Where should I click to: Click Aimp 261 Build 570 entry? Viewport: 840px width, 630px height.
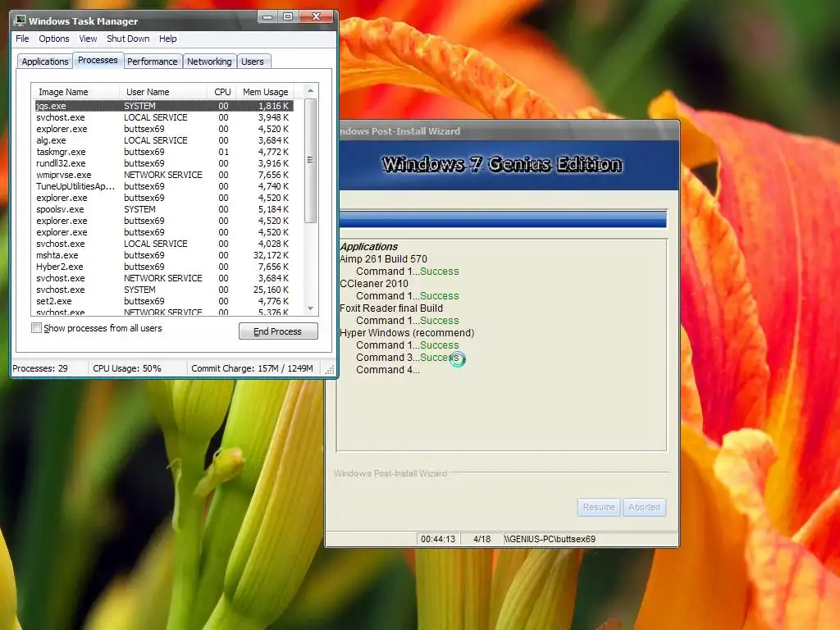point(384,258)
